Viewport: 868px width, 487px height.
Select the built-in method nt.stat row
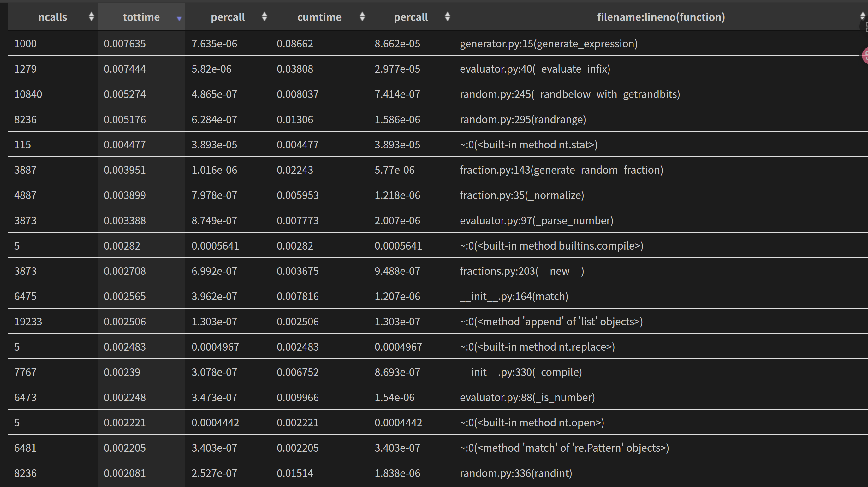point(528,145)
